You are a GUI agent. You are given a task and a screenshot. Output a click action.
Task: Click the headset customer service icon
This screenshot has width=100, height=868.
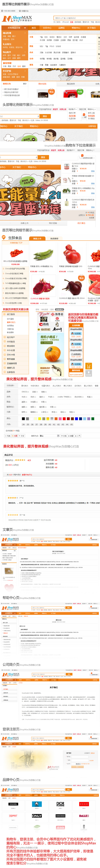point(89,366)
